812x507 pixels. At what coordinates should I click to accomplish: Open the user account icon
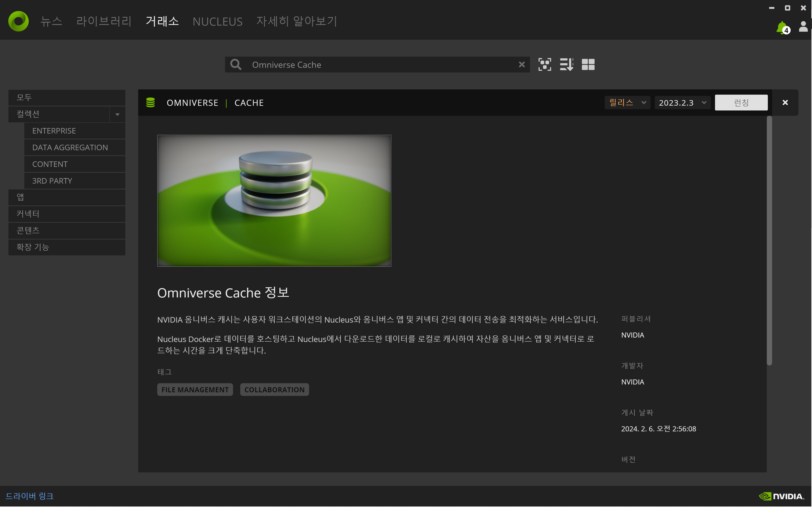coord(803,27)
